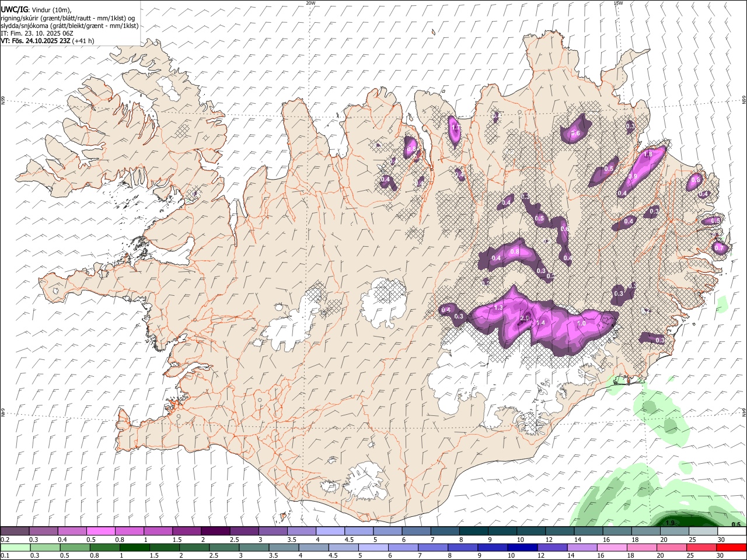Pick the white swatch above 30 in upper legend
The width and height of the screenshot is (747, 560).
[x=732, y=531]
